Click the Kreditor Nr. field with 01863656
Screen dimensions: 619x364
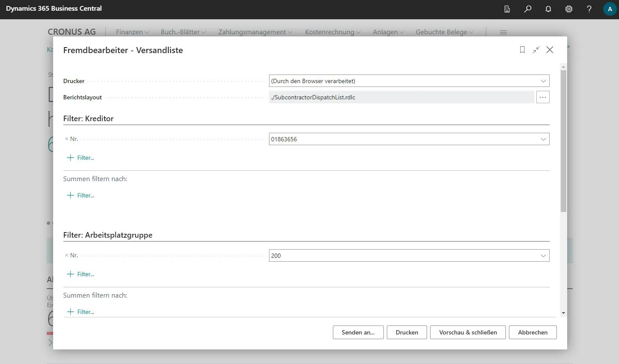point(409,139)
